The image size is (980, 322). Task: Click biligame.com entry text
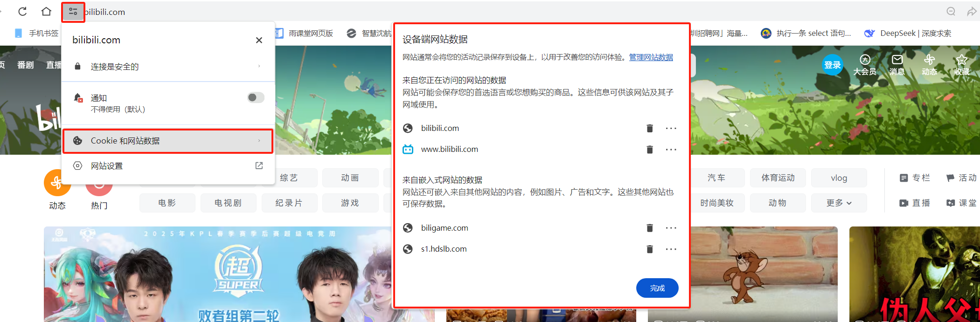click(x=445, y=228)
